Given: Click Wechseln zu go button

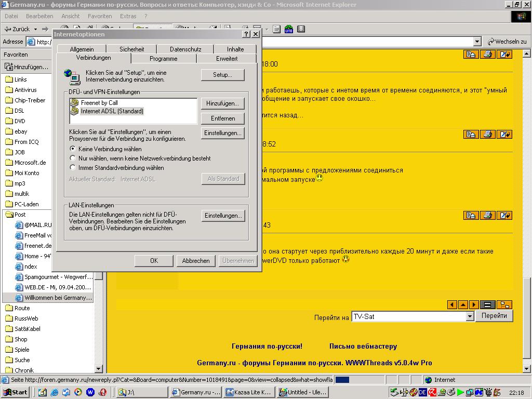Looking at the screenshot, I should (x=507, y=42).
